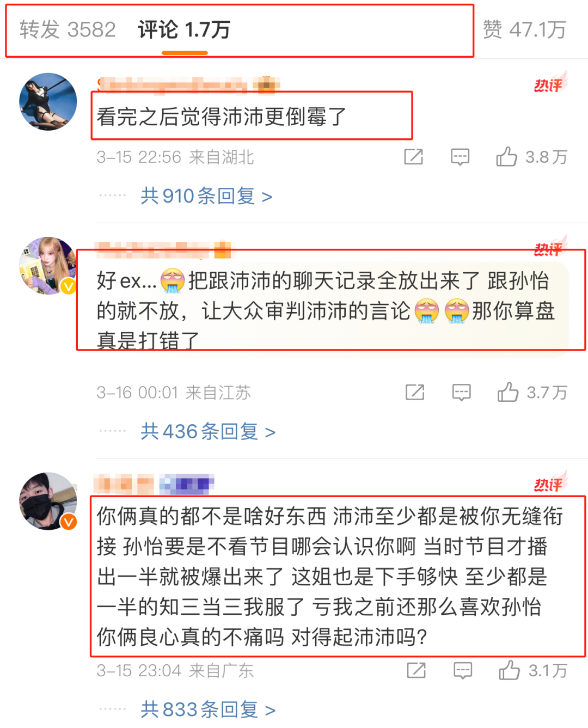Expand the 共910条回复 replies
The image size is (588, 728).
(x=206, y=196)
